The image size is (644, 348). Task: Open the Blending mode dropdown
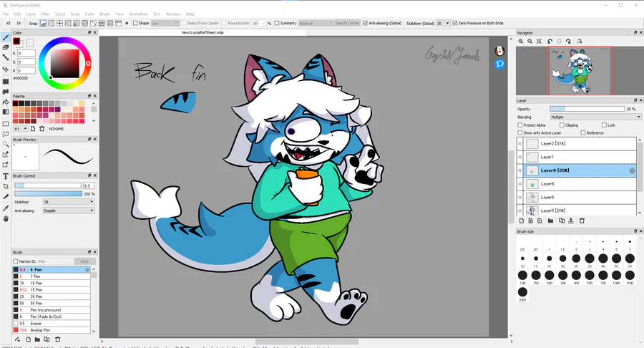tap(595, 117)
